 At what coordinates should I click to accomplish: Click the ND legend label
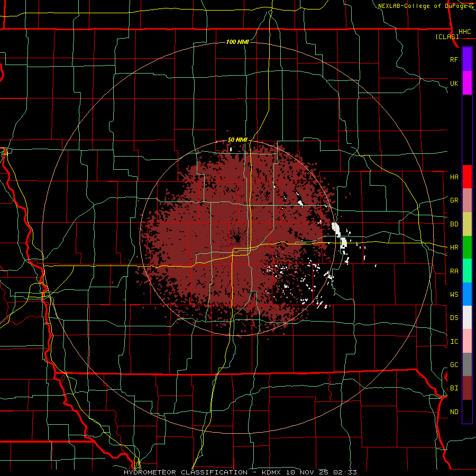click(454, 412)
